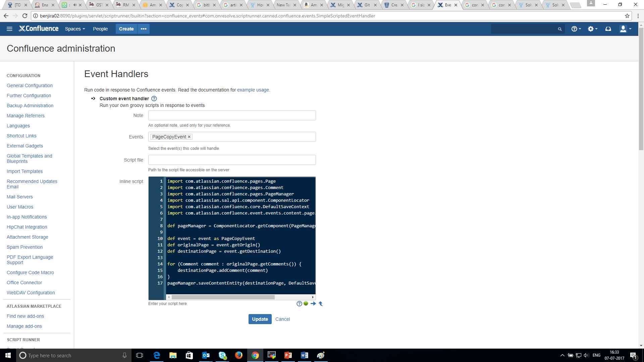The width and height of the screenshot is (644, 362).
Task: Remove the PageCopyEvent tag
Action: coord(189,137)
